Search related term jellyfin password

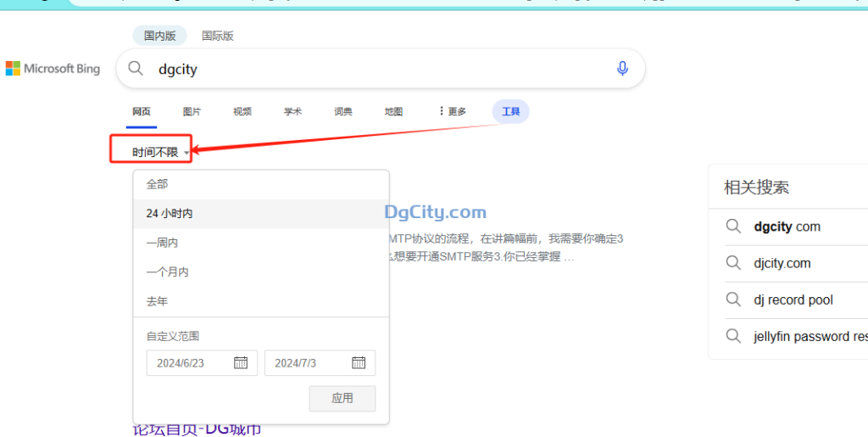tap(810, 336)
